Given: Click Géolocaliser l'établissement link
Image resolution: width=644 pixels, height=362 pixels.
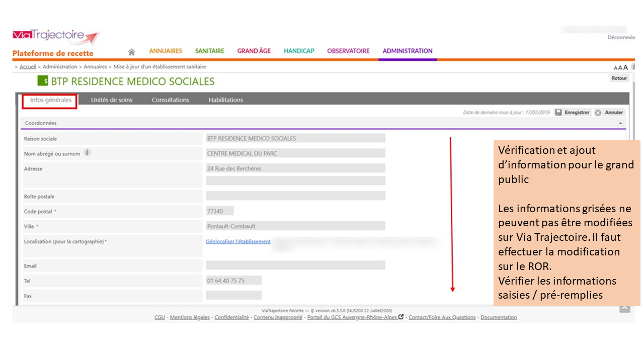Looking at the screenshot, I should pos(238,242).
